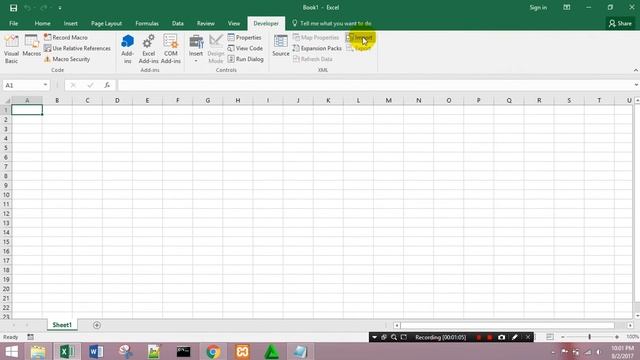
Task: Click the Insert Function fx button
Action: 107,85
